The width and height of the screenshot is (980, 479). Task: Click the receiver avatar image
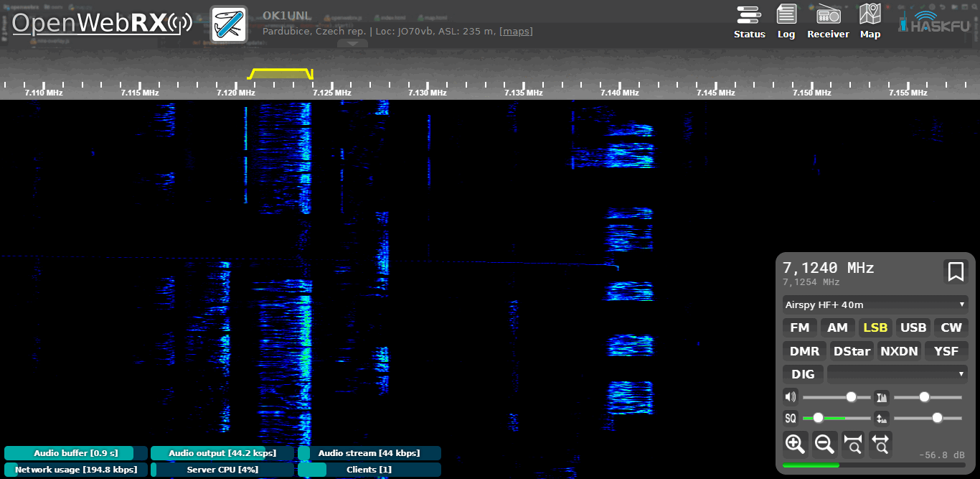pos(229,24)
